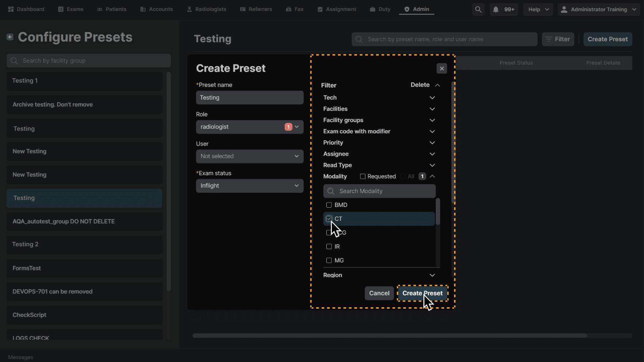Viewport: 644px width, 362px height.
Task: Click the Cancel button
Action: click(x=379, y=293)
